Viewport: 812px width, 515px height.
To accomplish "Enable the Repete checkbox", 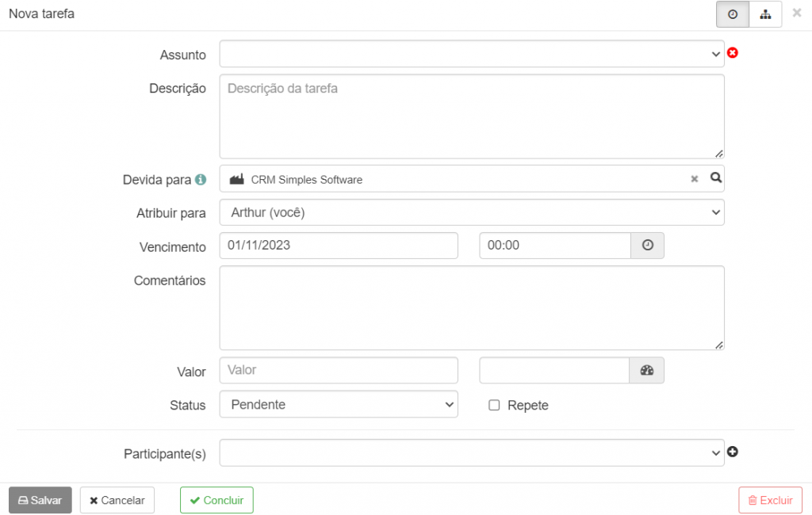I will (x=494, y=406).
